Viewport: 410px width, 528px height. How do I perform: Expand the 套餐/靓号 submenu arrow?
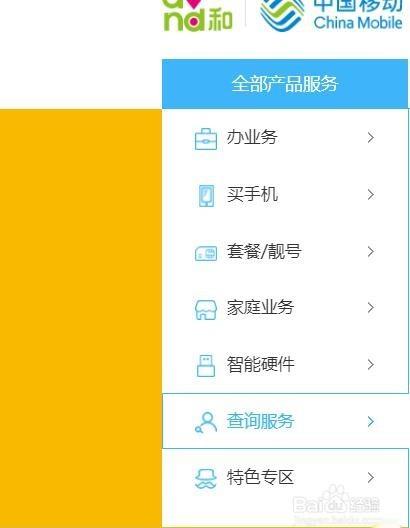(371, 252)
